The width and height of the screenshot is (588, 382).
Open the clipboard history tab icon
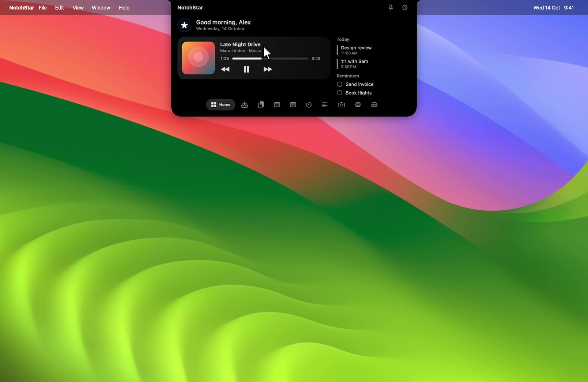[x=261, y=105]
